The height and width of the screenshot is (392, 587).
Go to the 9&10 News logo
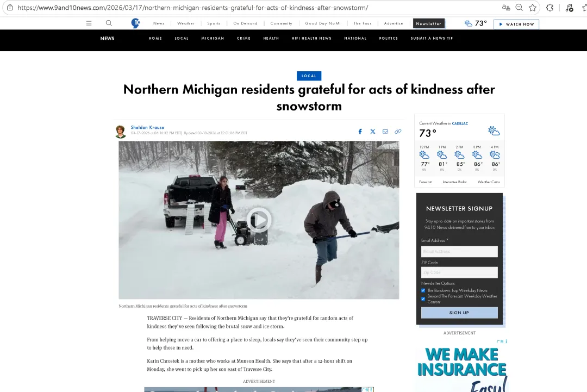click(x=135, y=23)
